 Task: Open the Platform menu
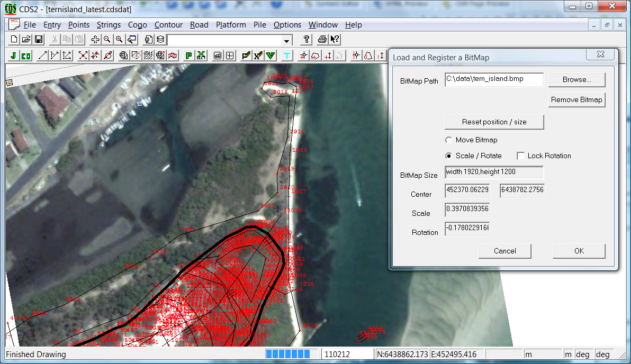231,25
